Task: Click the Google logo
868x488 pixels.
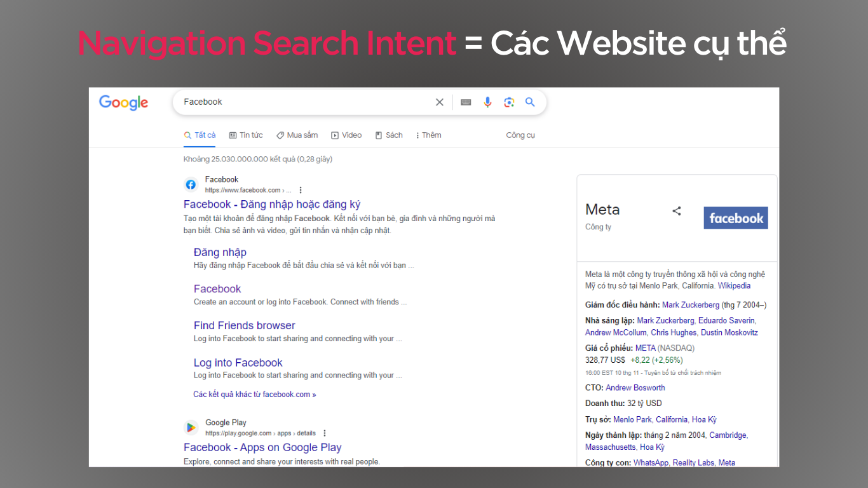Action: coord(123,103)
